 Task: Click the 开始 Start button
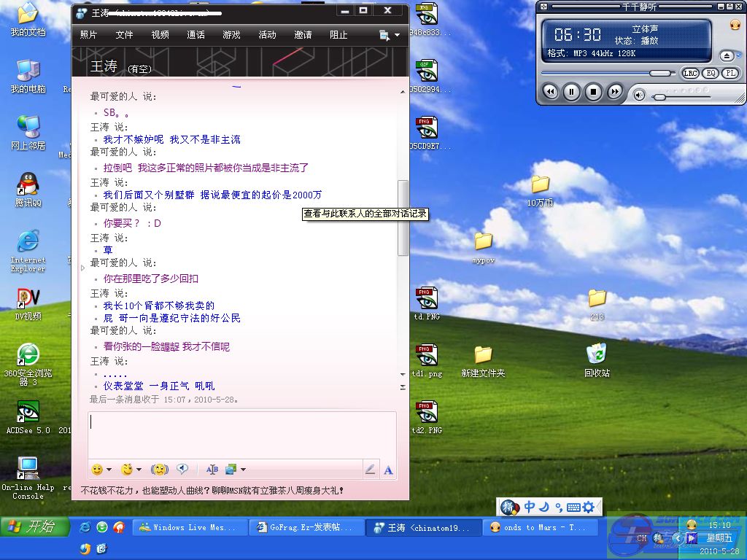pos(33,526)
